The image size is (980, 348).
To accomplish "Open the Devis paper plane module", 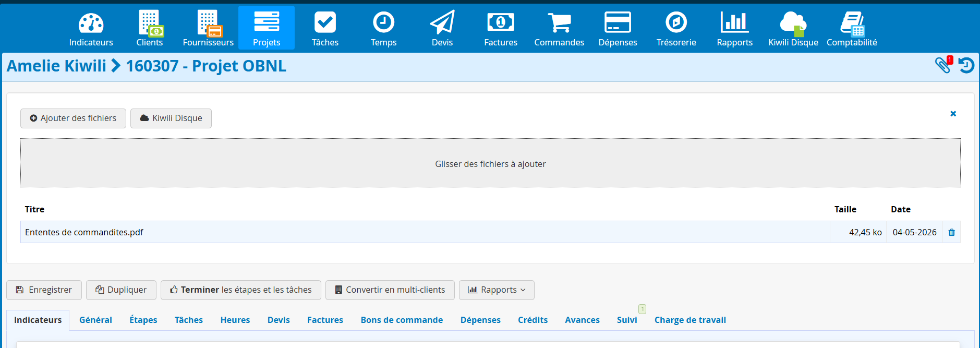I will coord(442,28).
